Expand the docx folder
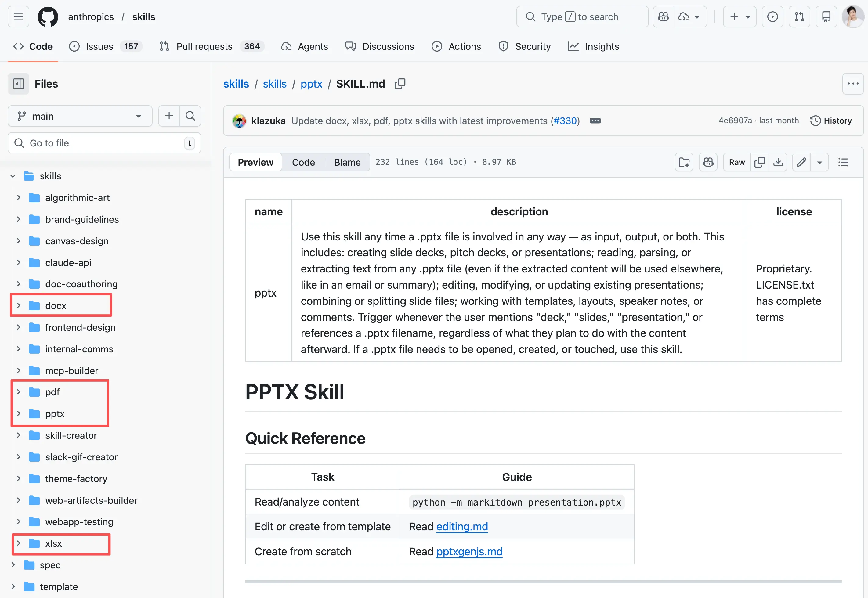The height and width of the screenshot is (598, 868). 18,305
